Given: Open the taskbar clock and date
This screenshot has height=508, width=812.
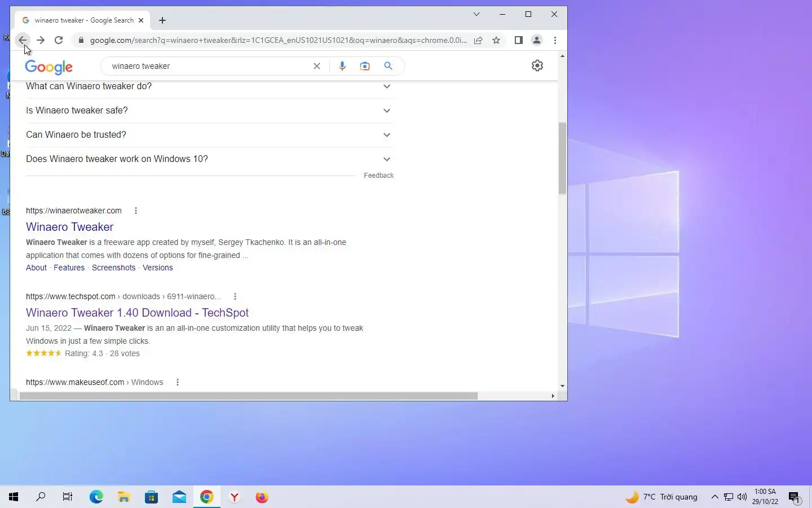Looking at the screenshot, I should click(x=765, y=497).
